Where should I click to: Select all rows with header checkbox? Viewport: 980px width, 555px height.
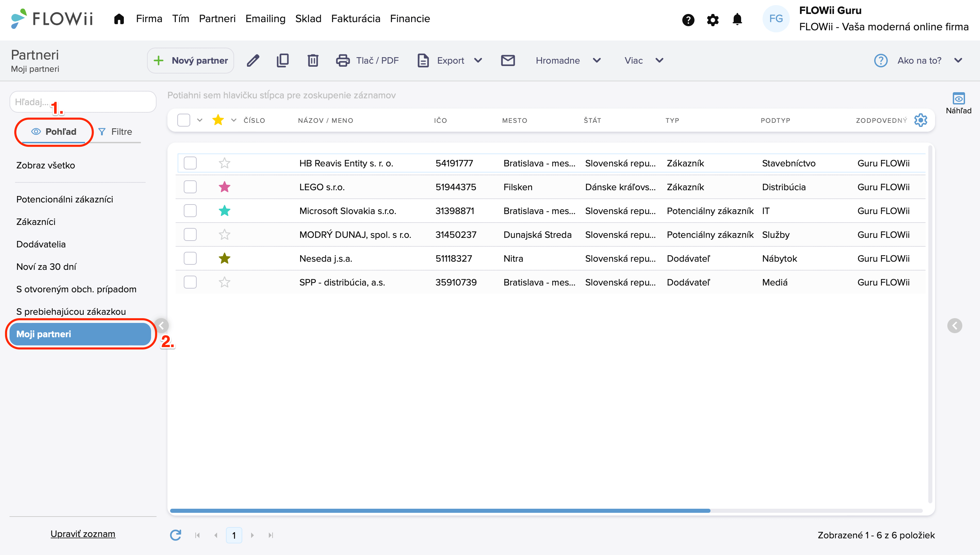(184, 120)
